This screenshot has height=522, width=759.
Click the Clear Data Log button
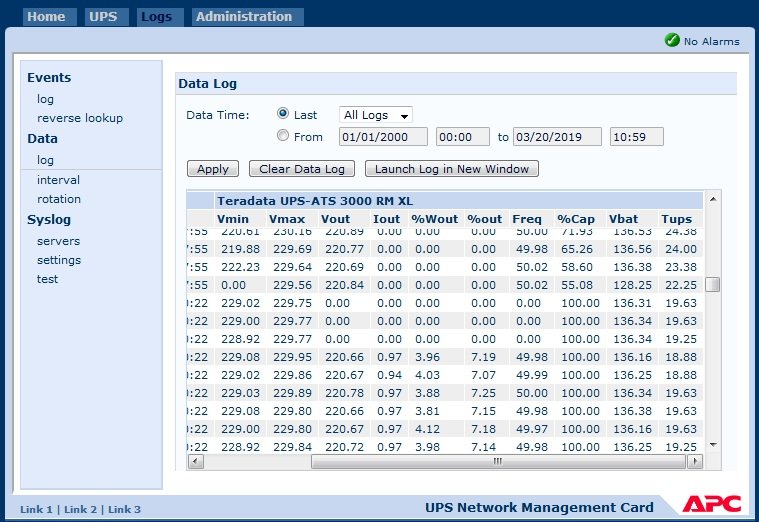click(301, 169)
